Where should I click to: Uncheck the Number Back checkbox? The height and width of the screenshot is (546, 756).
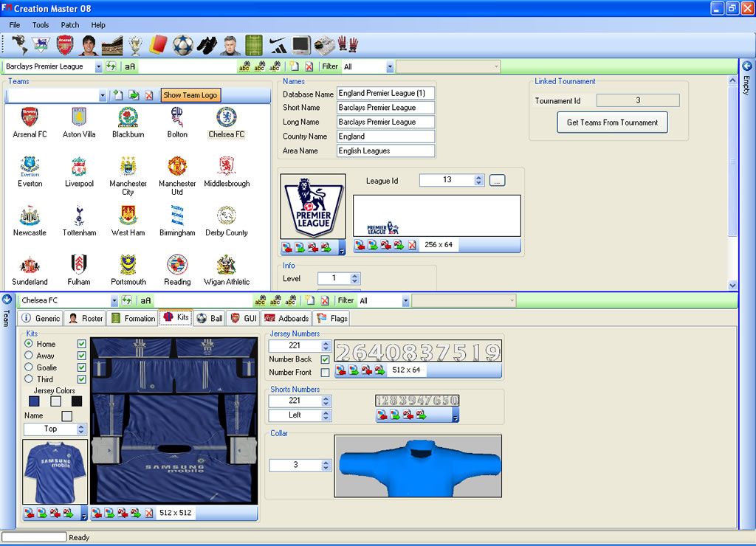pos(325,359)
